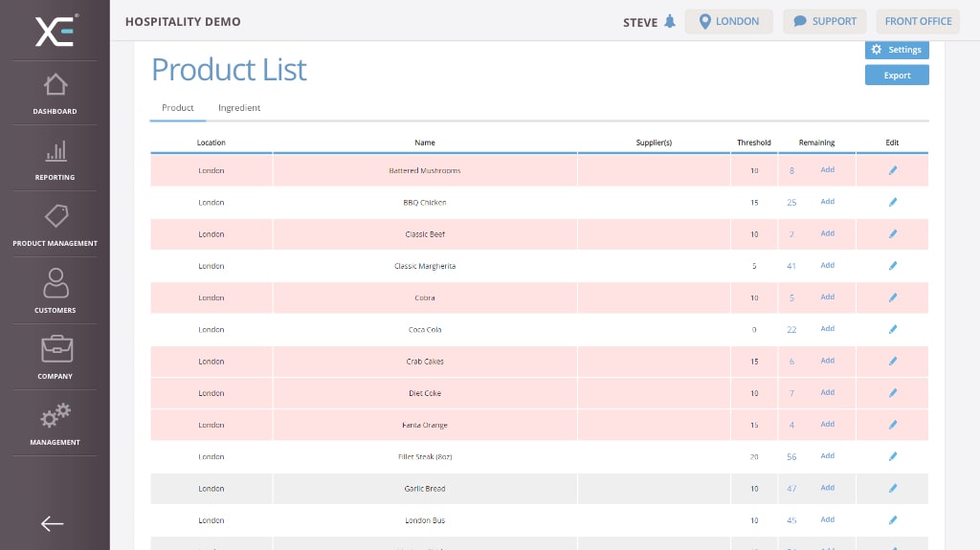
Task: Open the London location selector
Action: pos(728,22)
